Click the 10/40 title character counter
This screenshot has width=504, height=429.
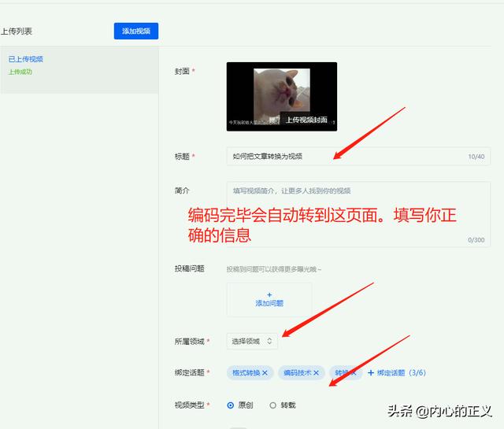[x=476, y=157]
